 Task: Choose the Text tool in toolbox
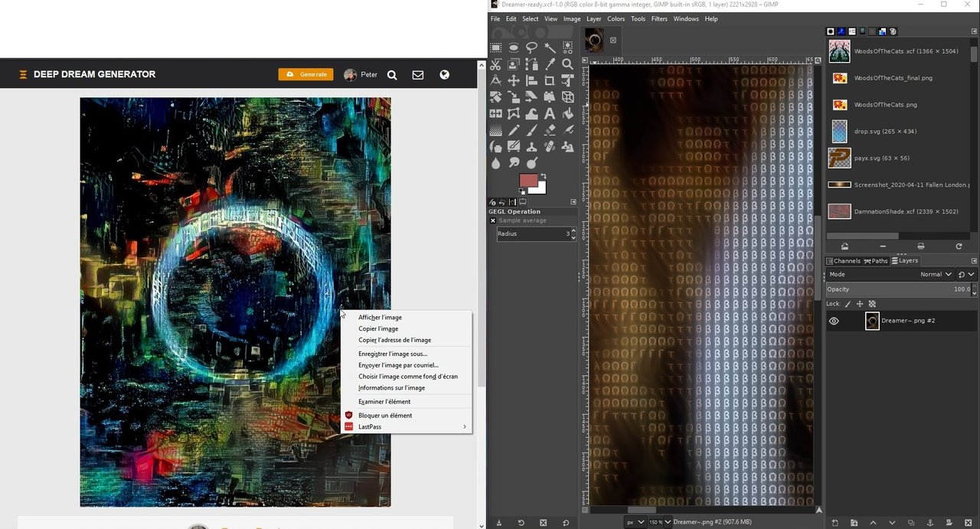[x=550, y=114]
